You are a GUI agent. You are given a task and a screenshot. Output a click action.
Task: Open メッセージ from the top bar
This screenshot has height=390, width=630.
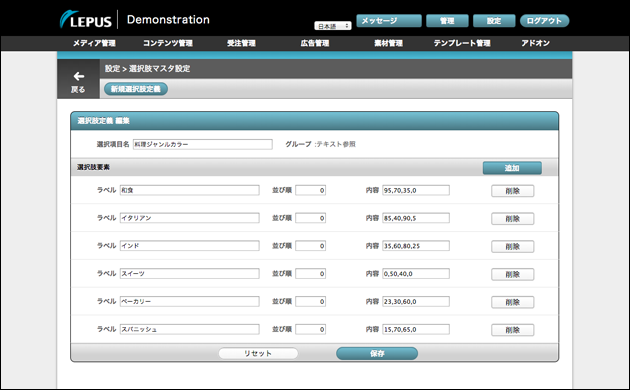tap(389, 21)
